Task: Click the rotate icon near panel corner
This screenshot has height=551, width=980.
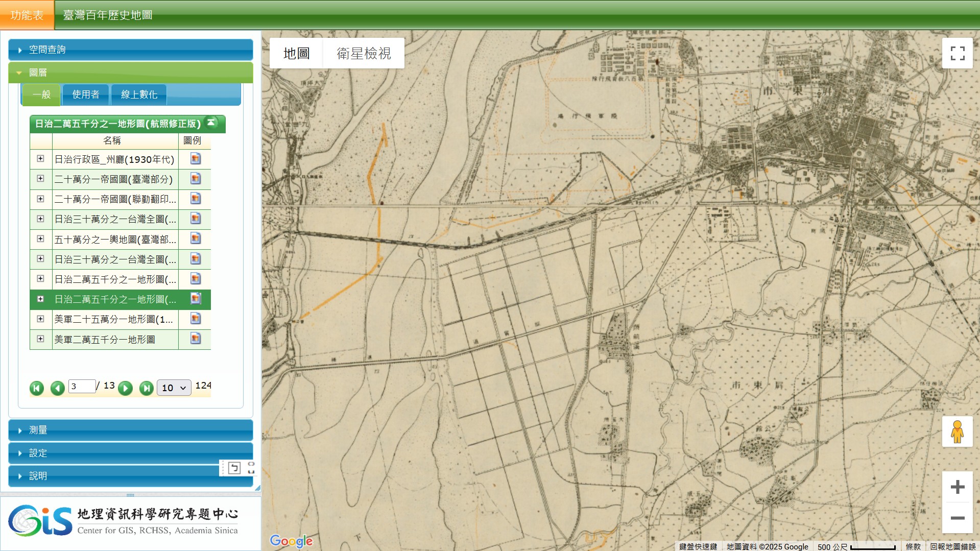Action: click(234, 468)
